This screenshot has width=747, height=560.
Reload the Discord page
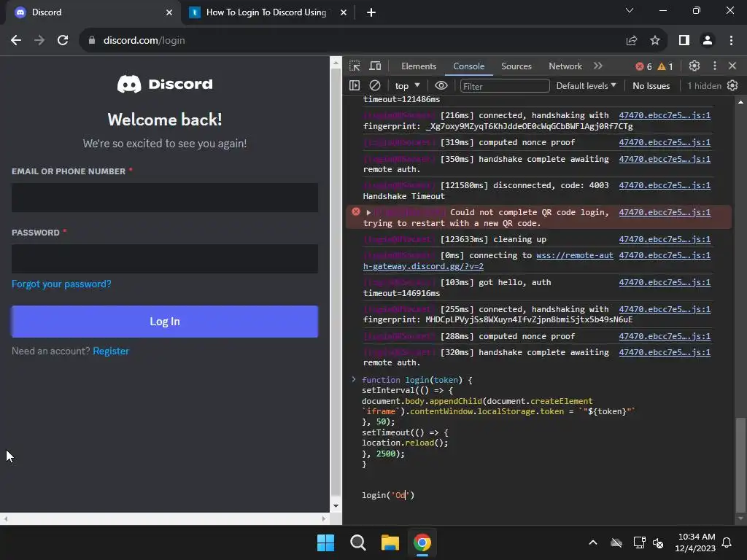tap(63, 41)
